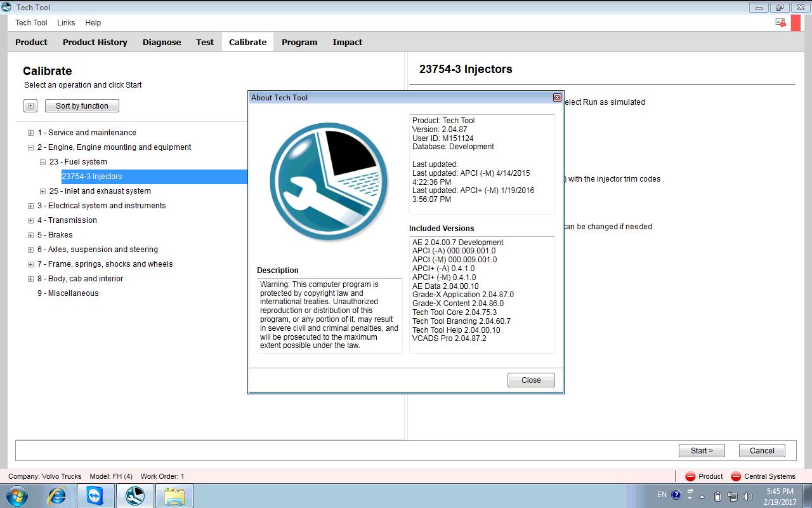The width and height of the screenshot is (812, 508).
Task: Open the Help menu
Action: click(x=93, y=22)
